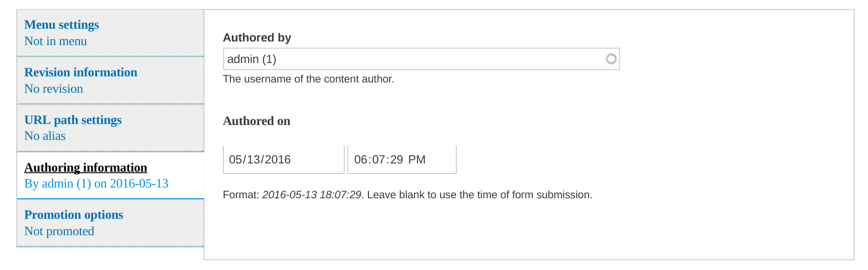The image size is (868, 270).
Task: Click the "Not in menu" summary text
Action: 55,41
